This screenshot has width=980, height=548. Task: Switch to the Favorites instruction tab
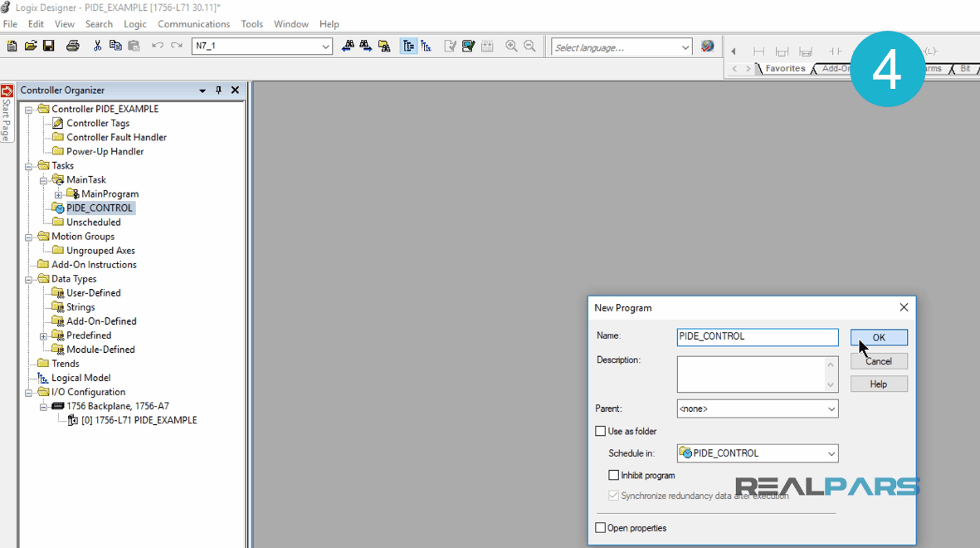(x=785, y=69)
